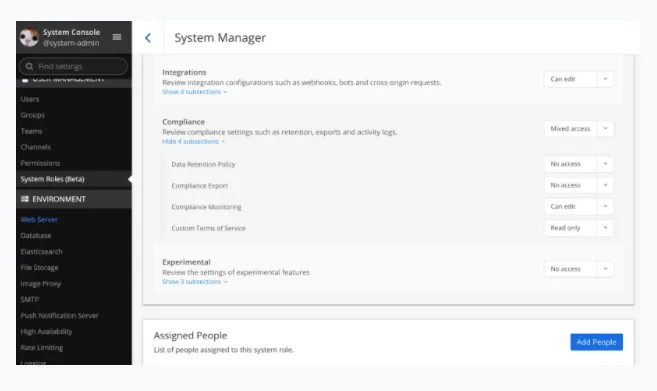Expand Show 3 subsections under Experimental
Viewport: 657px width, 391px height.
click(194, 282)
